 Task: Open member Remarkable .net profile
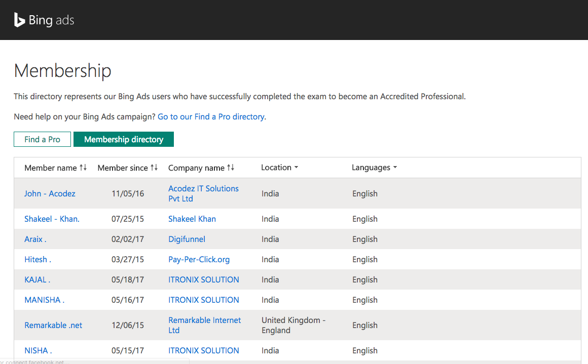(x=53, y=326)
